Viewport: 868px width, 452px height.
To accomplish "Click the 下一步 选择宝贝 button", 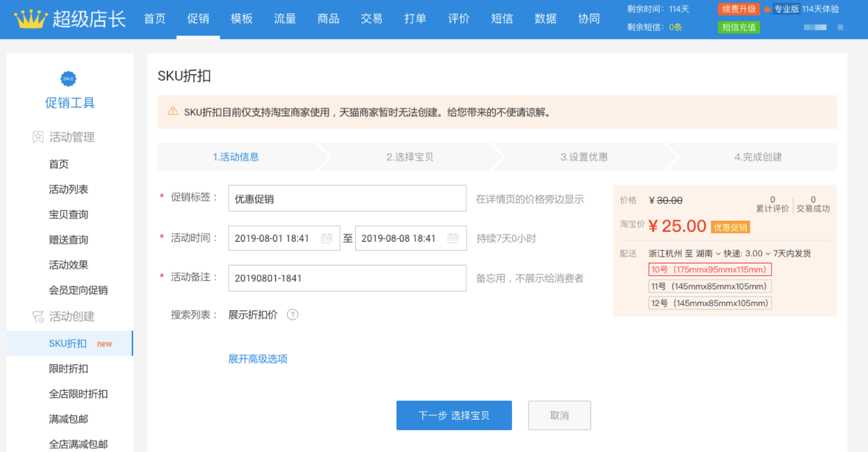I will [x=454, y=415].
